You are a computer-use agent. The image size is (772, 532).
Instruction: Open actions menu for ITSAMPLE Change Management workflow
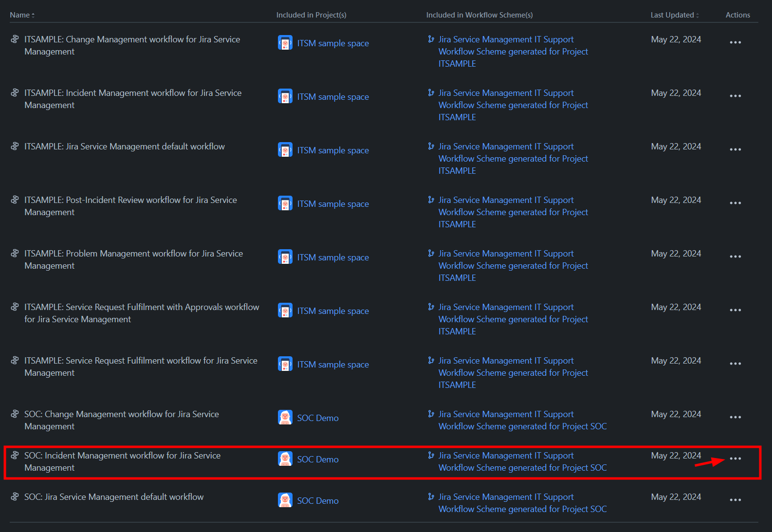735,42
